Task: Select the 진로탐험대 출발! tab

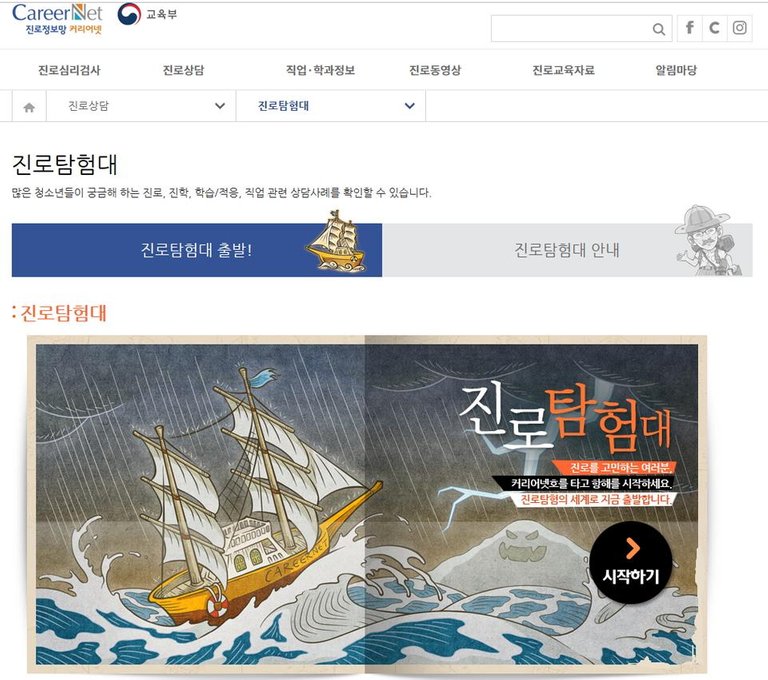Action: 197,250
